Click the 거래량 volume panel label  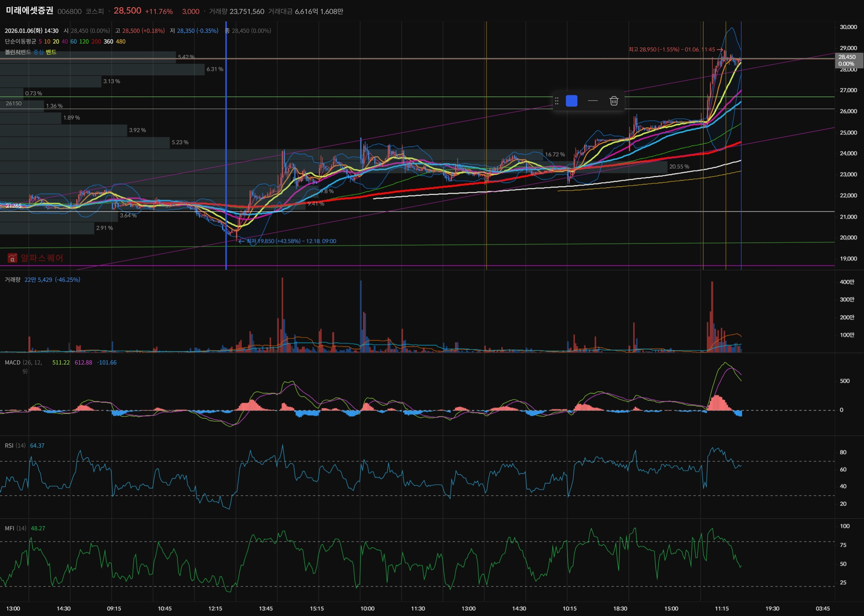[x=12, y=280]
